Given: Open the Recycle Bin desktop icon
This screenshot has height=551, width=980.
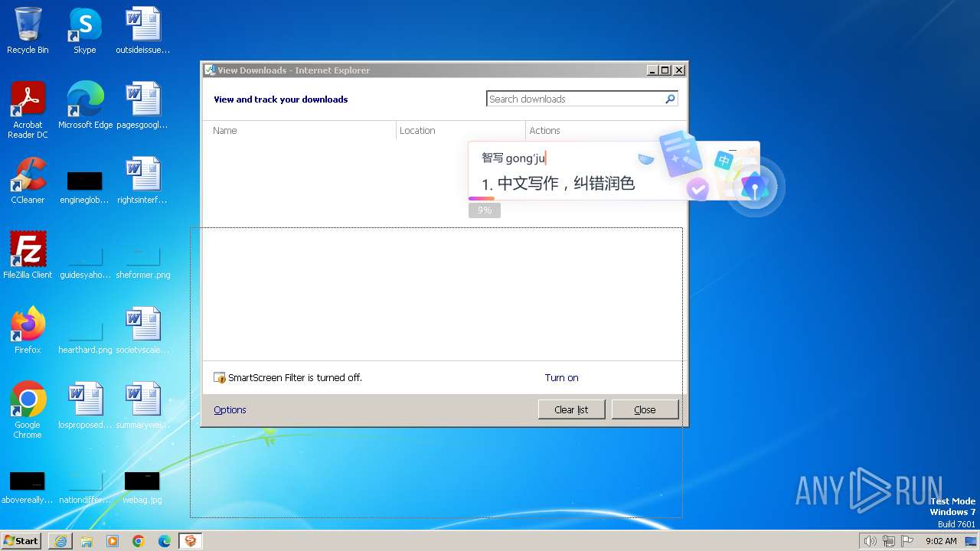Looking at the screenshot, I should (x=28, y=31).
